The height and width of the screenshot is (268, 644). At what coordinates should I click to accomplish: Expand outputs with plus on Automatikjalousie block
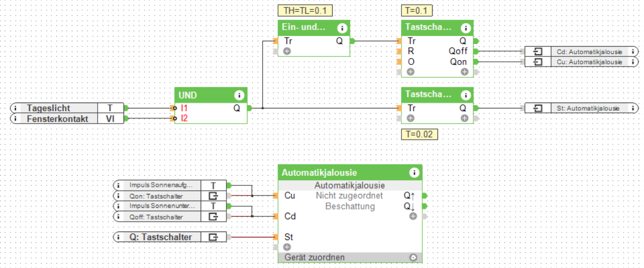point(413,216)
